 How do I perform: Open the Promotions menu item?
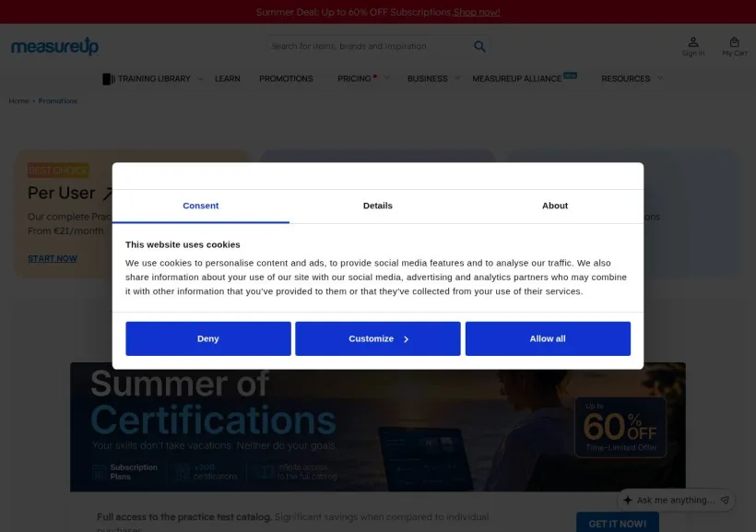click(x=286, y=78)
